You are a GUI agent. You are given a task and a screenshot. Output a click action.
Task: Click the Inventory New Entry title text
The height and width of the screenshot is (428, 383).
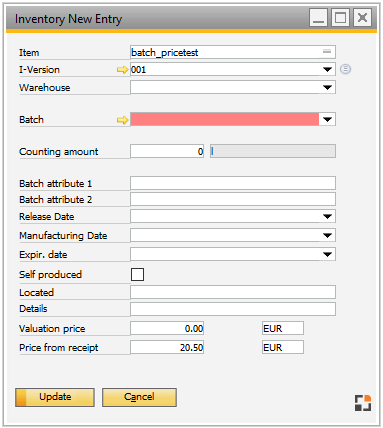pyautogui.click(x=68, y=19)
